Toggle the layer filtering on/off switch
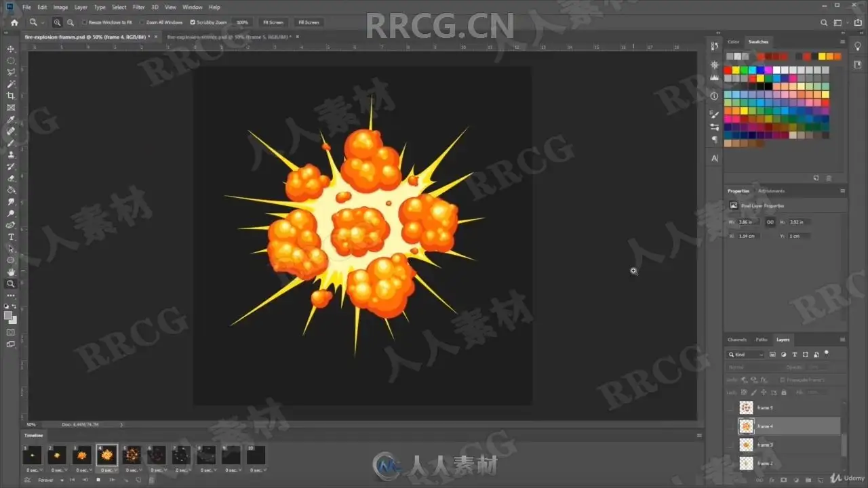Viewport: 868px width, 488px height. click(x=827, y=352)
